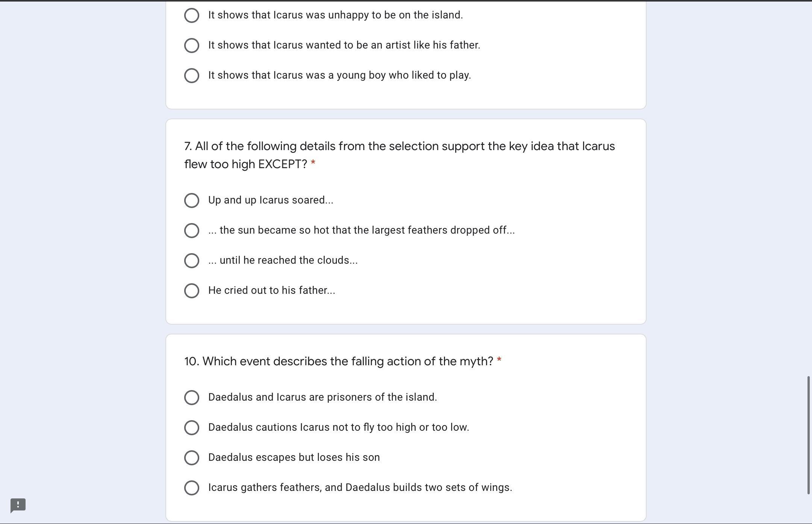Pick 'Up and up Icarus soared...' answer
Viewport: 812px width, 524px height.
point(192,200)
